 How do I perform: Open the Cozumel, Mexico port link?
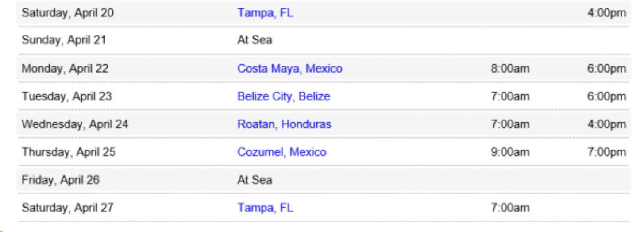pyautogui.click(x=282, y=152)
